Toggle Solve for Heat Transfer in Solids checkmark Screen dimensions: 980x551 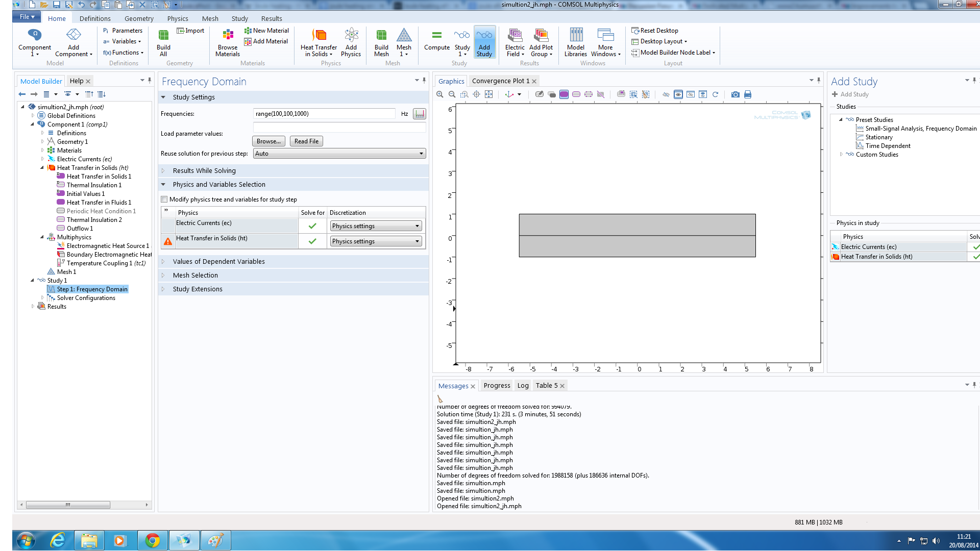312,241
